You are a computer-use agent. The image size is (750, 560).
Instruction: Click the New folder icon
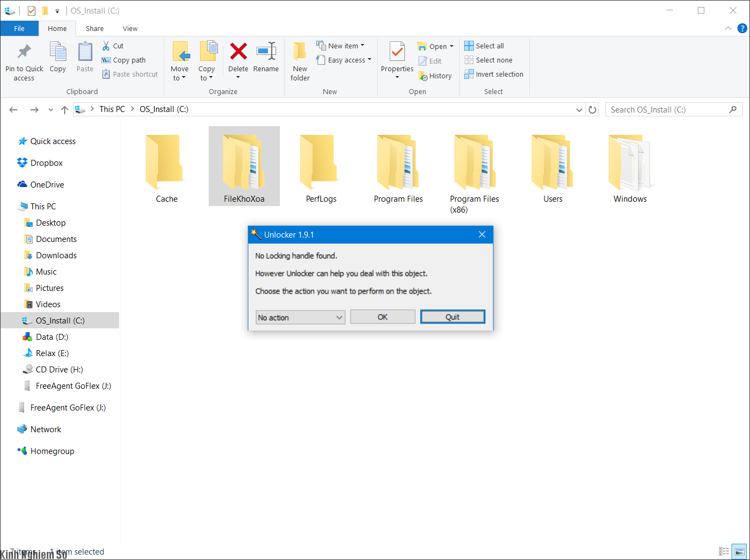[300, 52]
